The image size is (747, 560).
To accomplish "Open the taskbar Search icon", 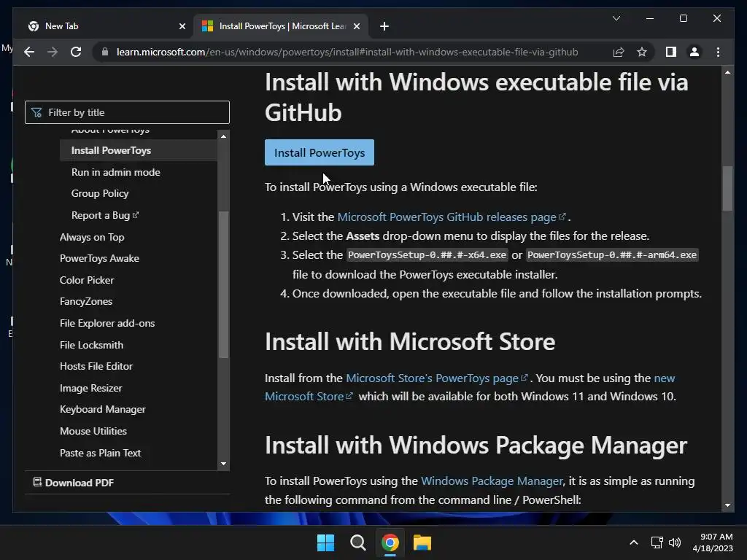I will pos(357,542).
